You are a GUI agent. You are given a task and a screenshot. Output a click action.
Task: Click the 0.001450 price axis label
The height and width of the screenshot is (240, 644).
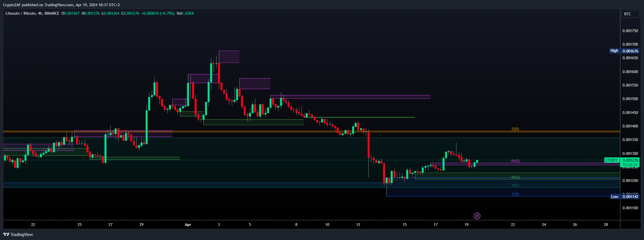coord(630,113)
